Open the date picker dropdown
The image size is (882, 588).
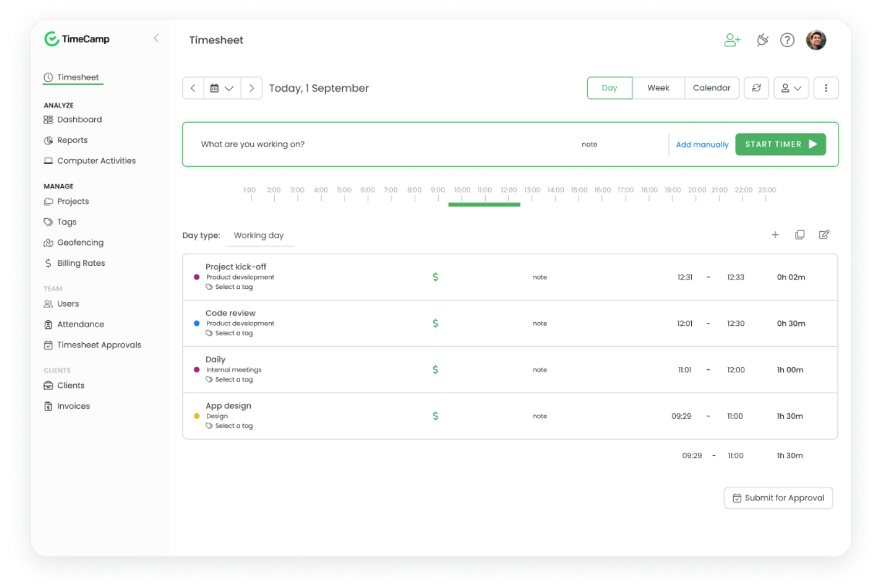coord(222,88)
